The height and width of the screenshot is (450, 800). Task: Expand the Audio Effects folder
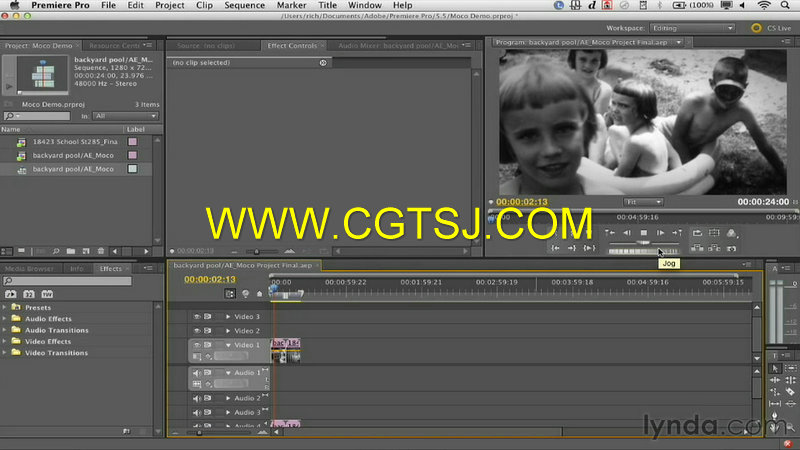[x=5, y=319]
